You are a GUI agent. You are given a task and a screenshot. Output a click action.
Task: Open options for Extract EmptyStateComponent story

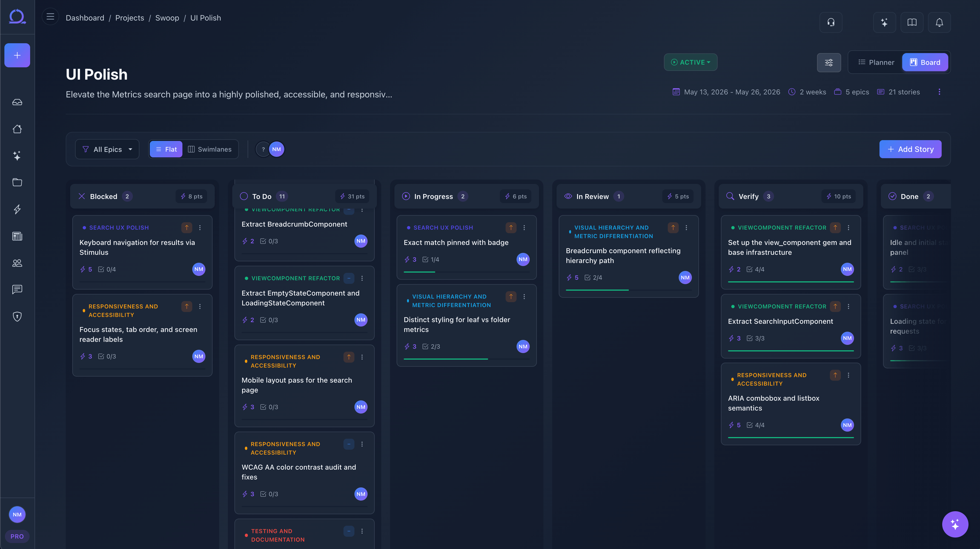[362, 278]
